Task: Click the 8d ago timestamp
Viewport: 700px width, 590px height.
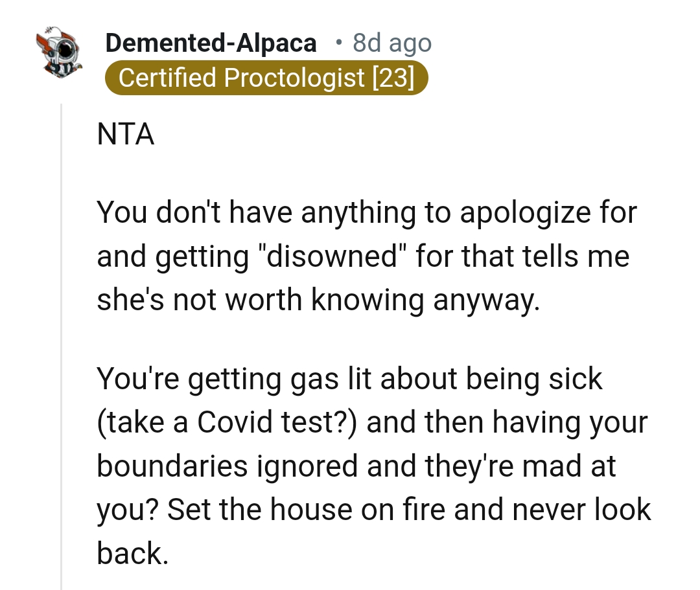Action: (x=391, y=43)
